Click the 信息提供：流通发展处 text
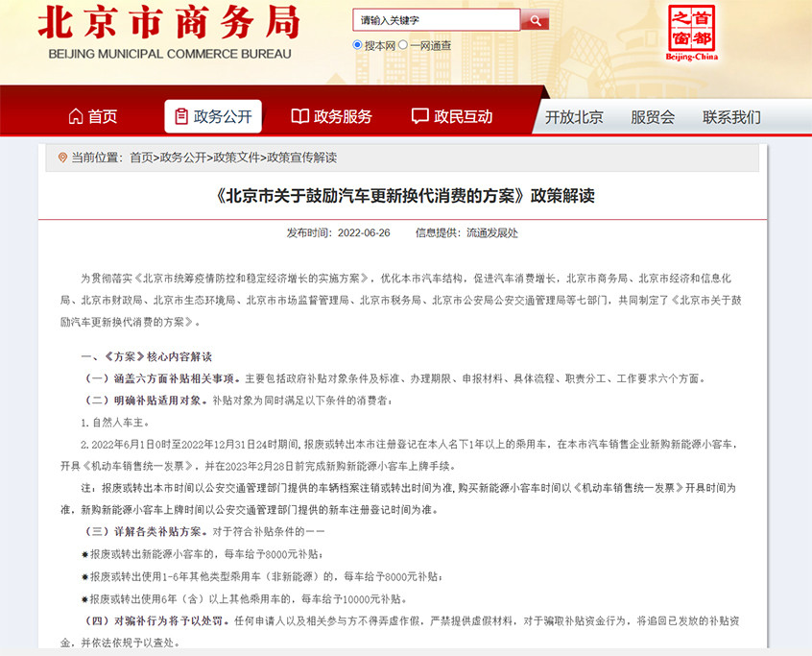This screenshot has width=812, height=656. (x=466, y=232)
